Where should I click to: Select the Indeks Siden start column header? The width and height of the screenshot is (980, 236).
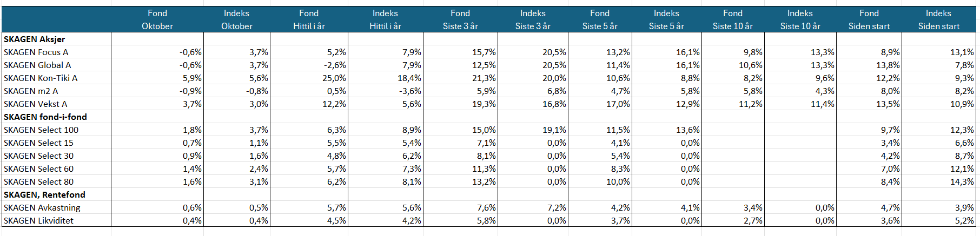pyautogui.click(x=938, y=19)
